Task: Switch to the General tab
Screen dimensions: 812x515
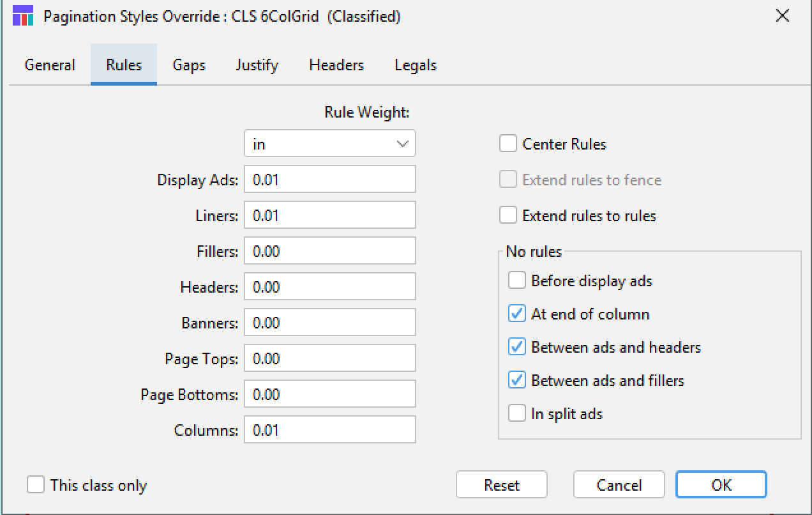Action: pos(50,65)
